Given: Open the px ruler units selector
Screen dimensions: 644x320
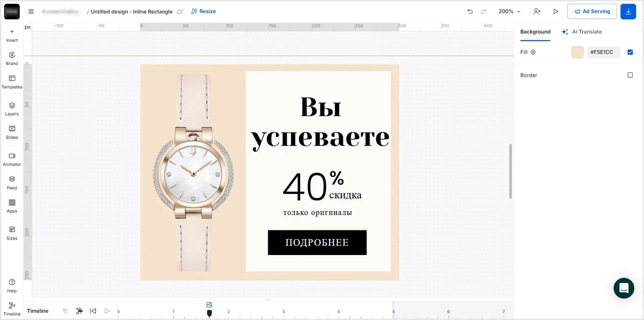Looking at the screenshot, I should click(27, 26).
